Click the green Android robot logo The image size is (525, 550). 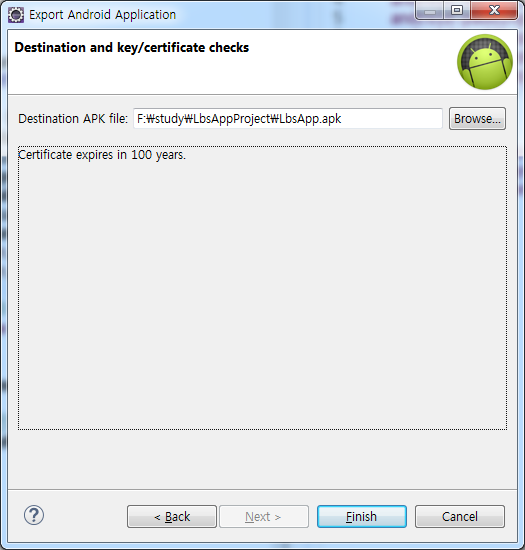point(485,62)
